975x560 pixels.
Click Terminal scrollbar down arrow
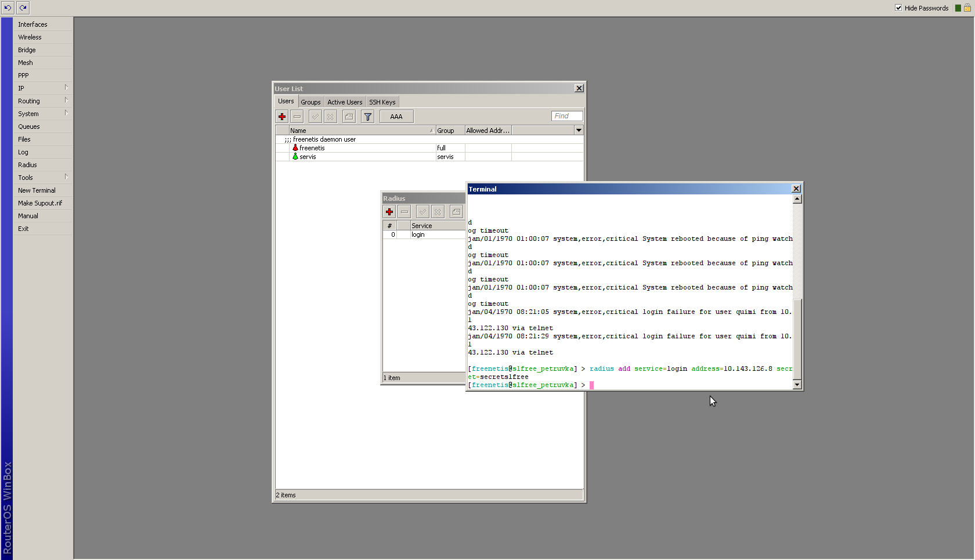coord(797,385)
